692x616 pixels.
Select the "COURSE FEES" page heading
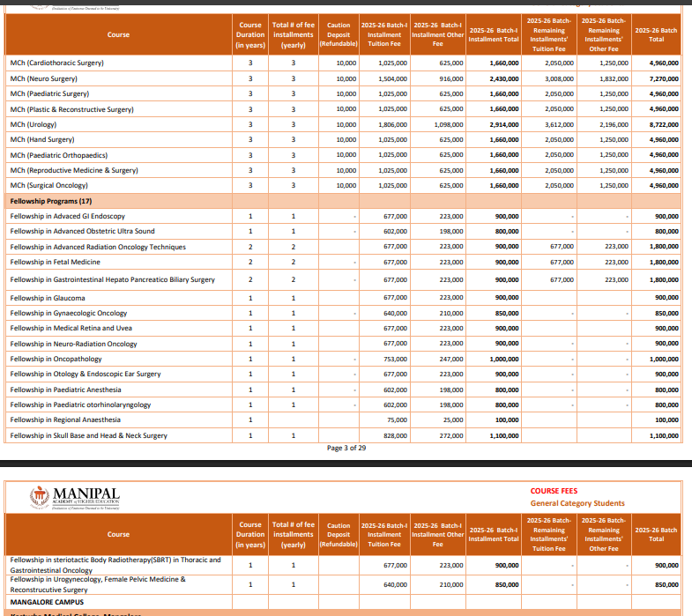553,491
